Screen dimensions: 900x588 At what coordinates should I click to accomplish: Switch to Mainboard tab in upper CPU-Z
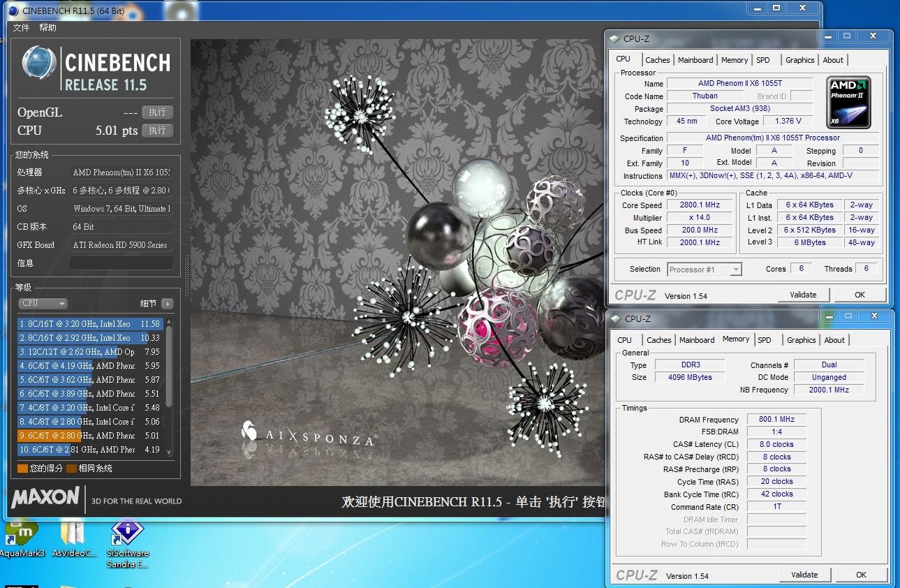(695, 60)
